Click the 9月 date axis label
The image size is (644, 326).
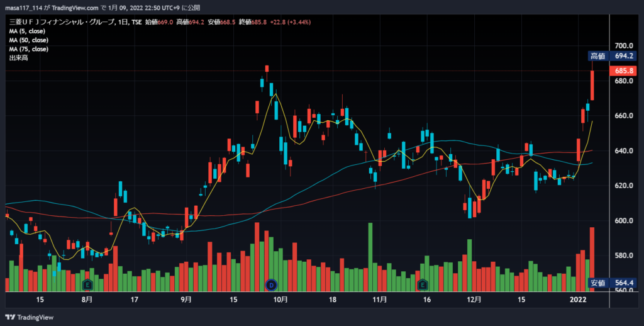tap(186, 300)
